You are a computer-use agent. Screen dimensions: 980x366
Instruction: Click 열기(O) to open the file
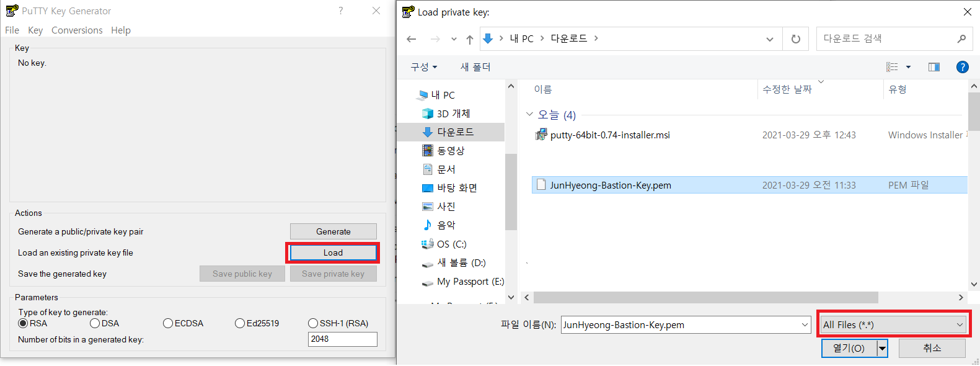(849, 349)
